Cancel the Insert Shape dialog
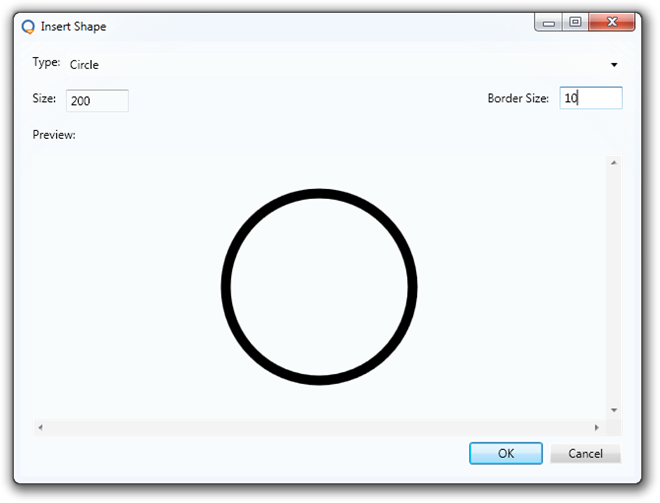The width and height of the screenshot is (660, 503). pos(585,453)
